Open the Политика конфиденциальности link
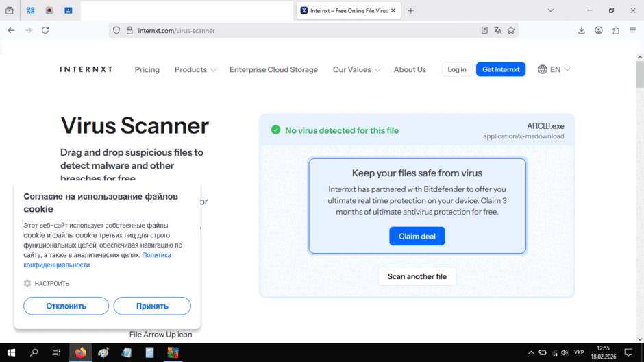This screenshot has height=362, width=644. pos(97,260)
